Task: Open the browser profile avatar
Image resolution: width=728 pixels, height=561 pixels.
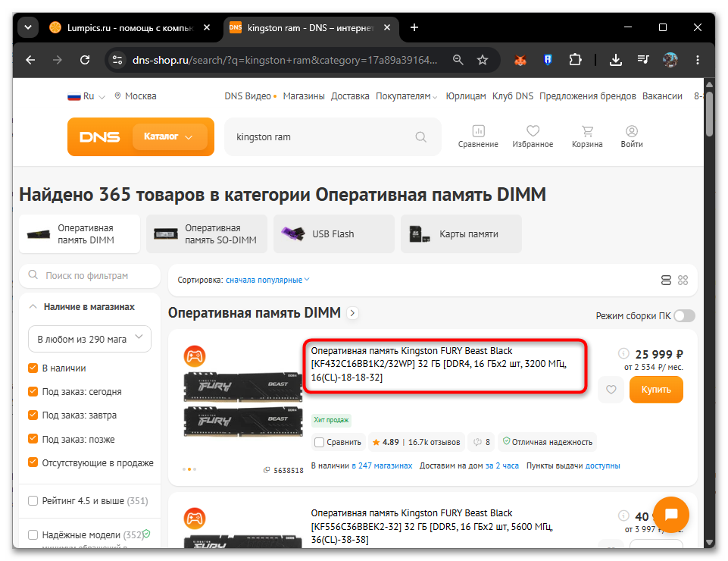Action: 670,60
